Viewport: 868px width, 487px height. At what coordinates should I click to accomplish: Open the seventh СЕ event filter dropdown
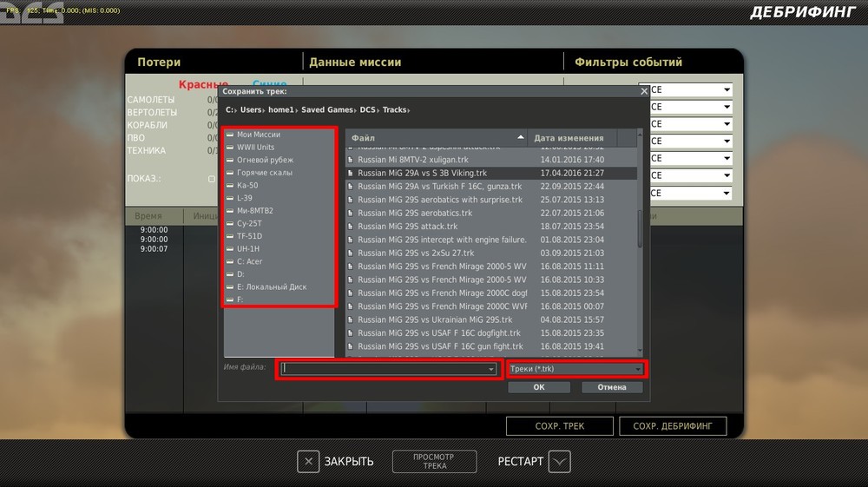727,193
